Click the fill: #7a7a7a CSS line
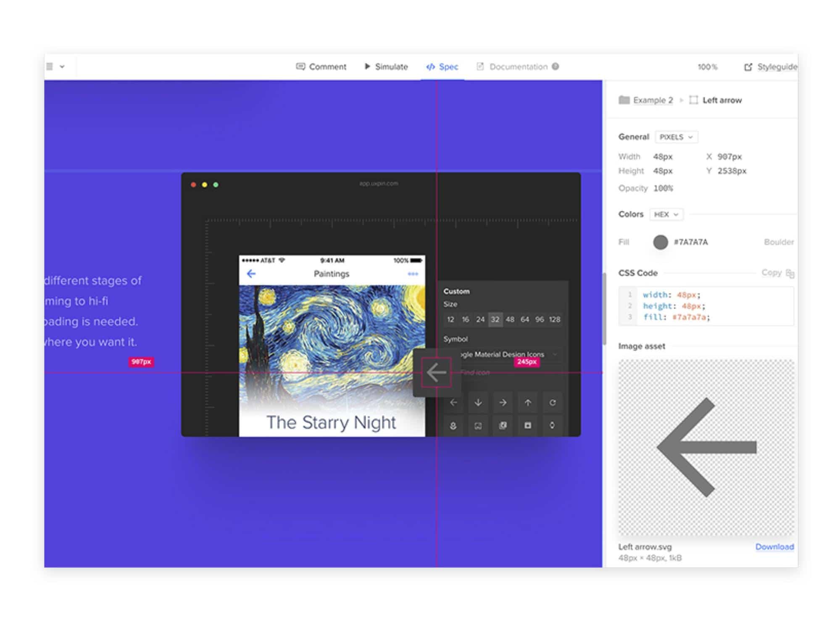Screen dimensions: 840x619 click(x=676, y=317)
